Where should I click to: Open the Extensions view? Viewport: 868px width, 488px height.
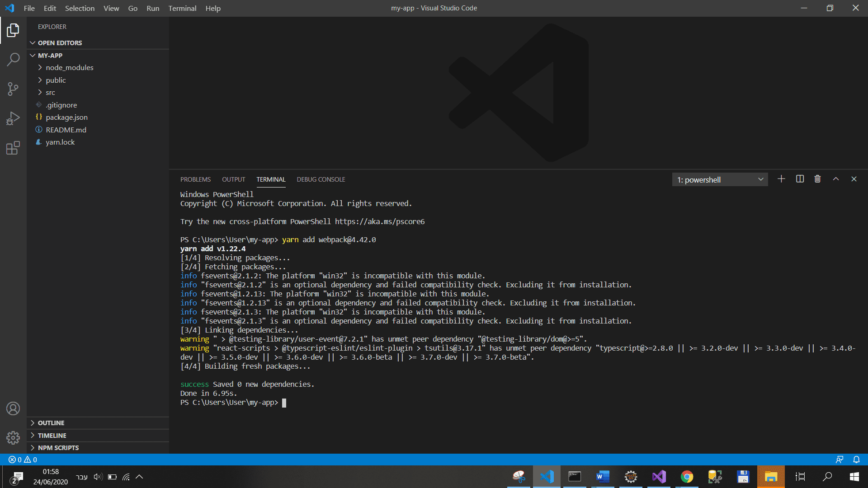point(13,148)
